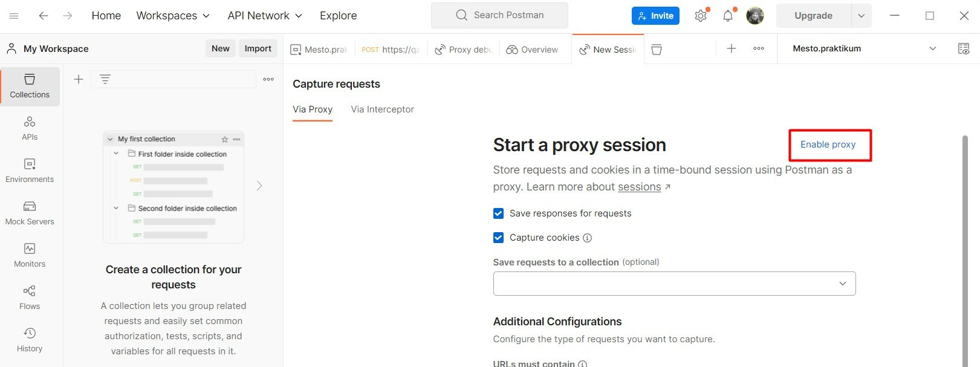Go to Environments in the sidebar
The height and width of the screenshot is (367, 980).
click(x=30, y=171)
